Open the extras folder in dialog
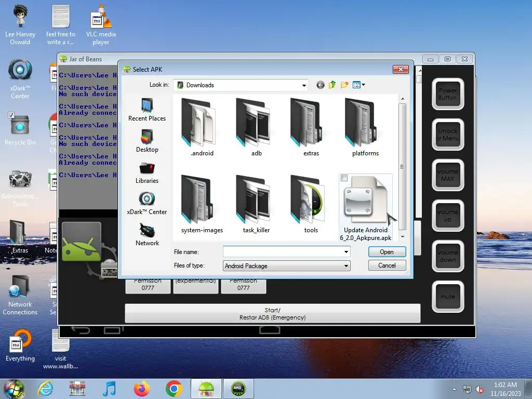532x399 pixels. (x=311, y=127)
